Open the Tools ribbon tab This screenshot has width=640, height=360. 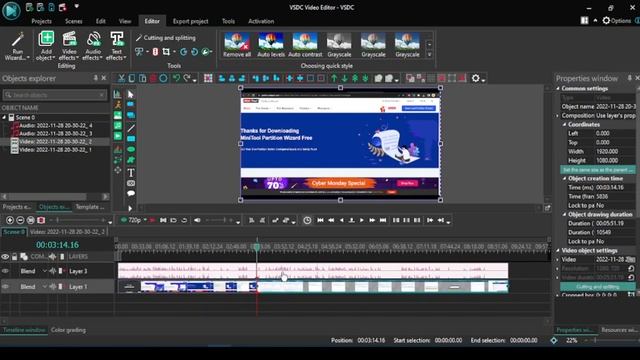click(228, 21)
